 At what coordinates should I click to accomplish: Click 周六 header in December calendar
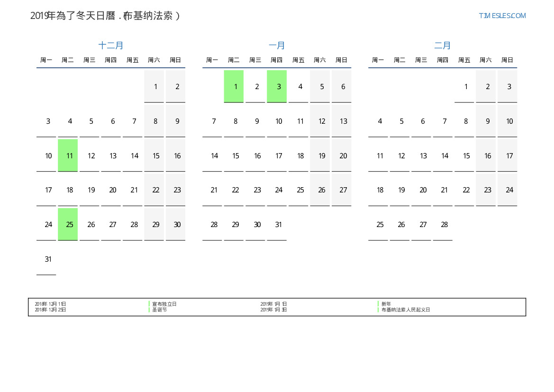click(154, 60)
